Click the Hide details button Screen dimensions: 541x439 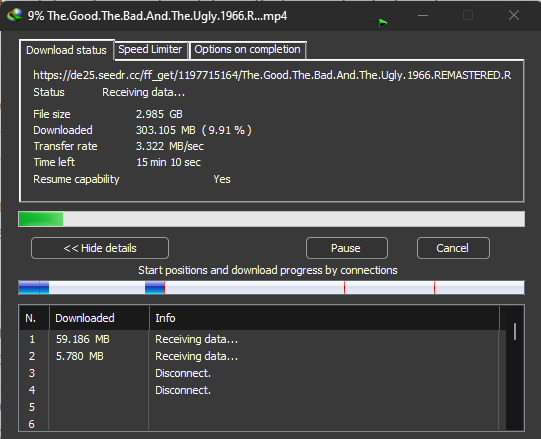(x=100, y=248)
